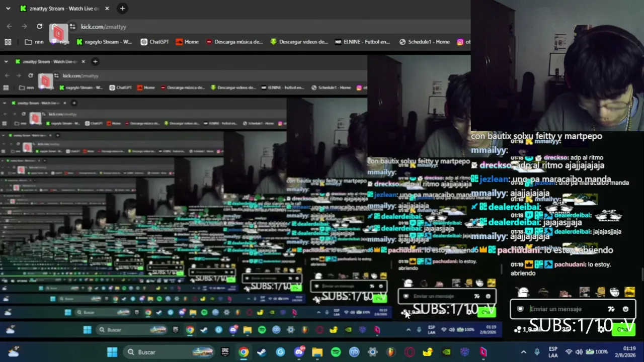
Task: Go back using the top browser's back arrow
Action: click(10, 26)
